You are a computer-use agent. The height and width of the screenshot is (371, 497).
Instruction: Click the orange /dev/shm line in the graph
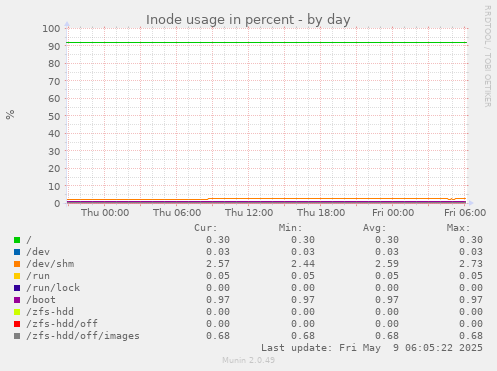[267, 199]
